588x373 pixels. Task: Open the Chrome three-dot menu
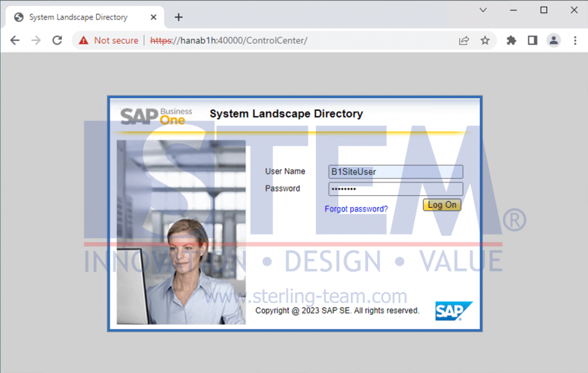pos(575,40)
